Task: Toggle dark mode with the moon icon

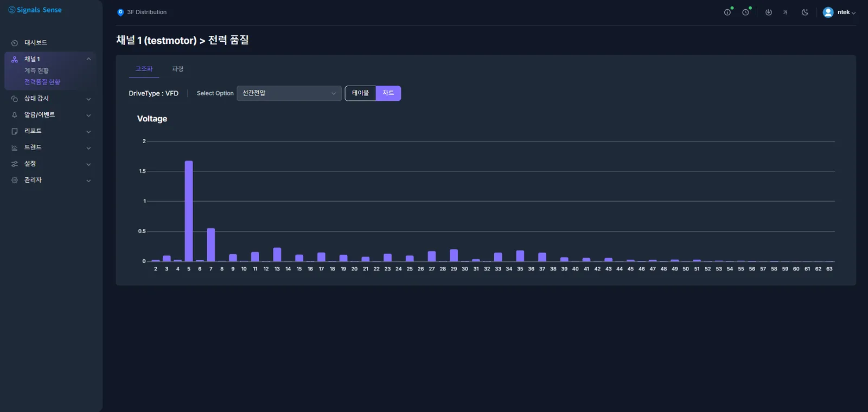Action: coord(805,12)
